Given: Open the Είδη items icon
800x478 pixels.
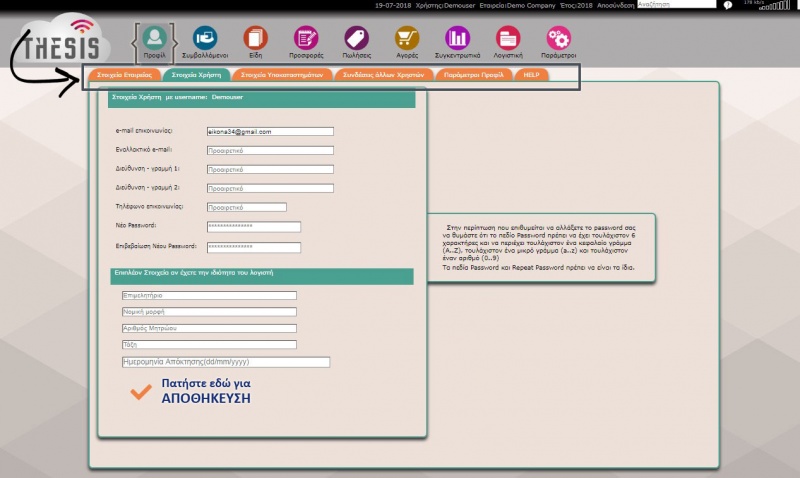Looking at the screenshot, I should coord(255,39).
